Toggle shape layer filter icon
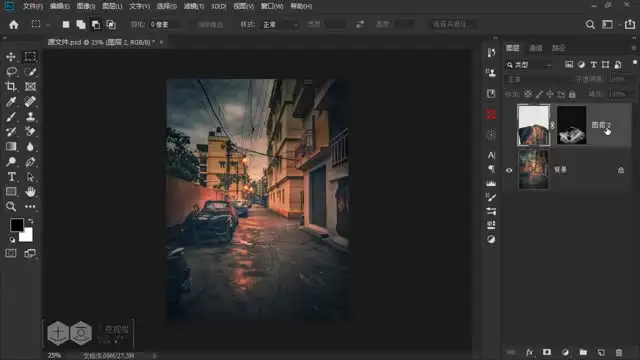 [605, 64]
